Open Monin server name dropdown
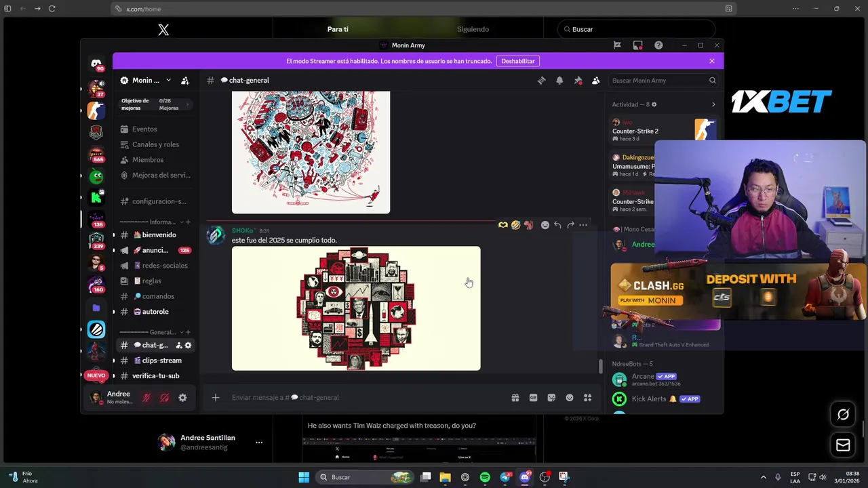The width and height of the screenshot is (868, 488). coord(146,80)
